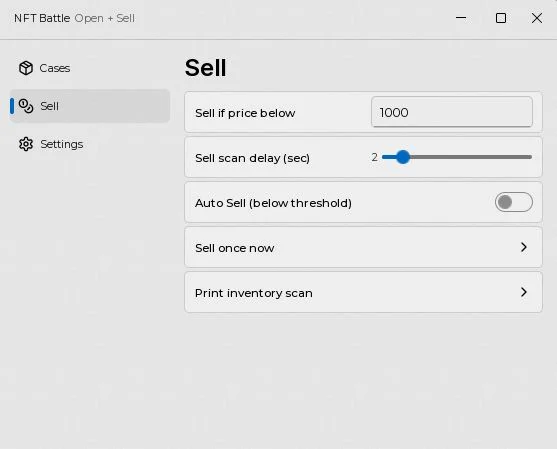Image resolution: width=557 pixels, height=449 pixels.
Task: Click the Sell scan delay slider track end
Action: coord(529,157)
